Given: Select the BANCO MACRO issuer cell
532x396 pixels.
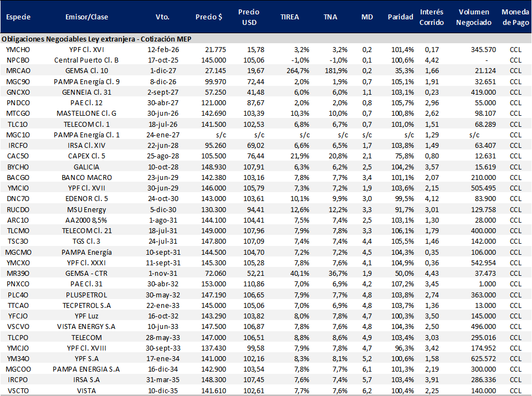Looking at the screenshot, I should point(86,178).
